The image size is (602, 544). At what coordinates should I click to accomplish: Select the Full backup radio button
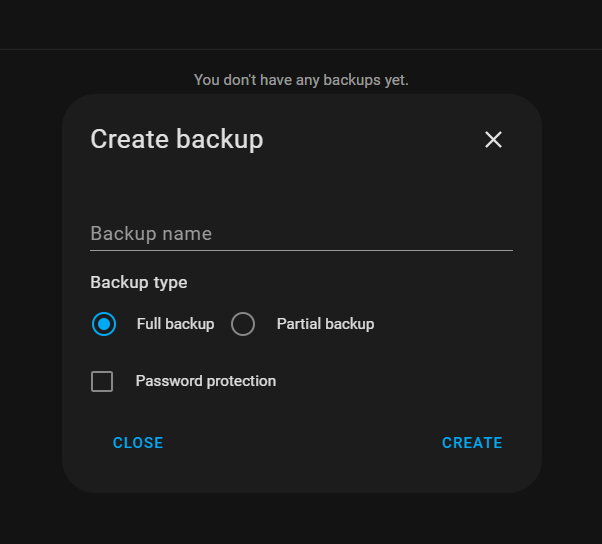[104, 324]
